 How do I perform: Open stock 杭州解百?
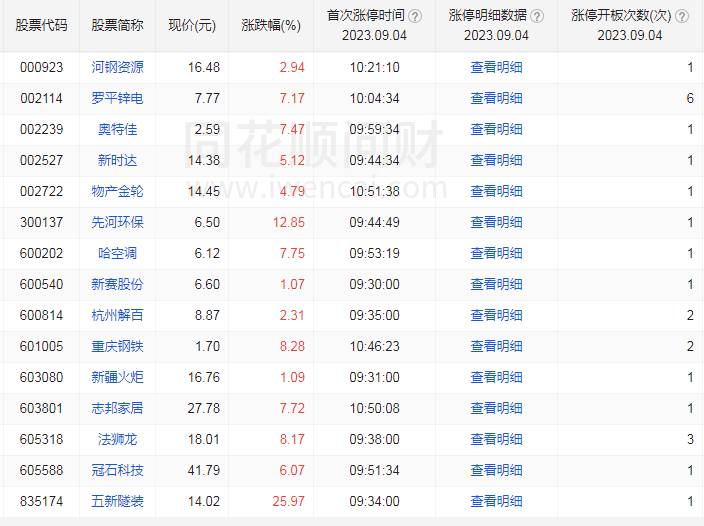tap(118, 315)
